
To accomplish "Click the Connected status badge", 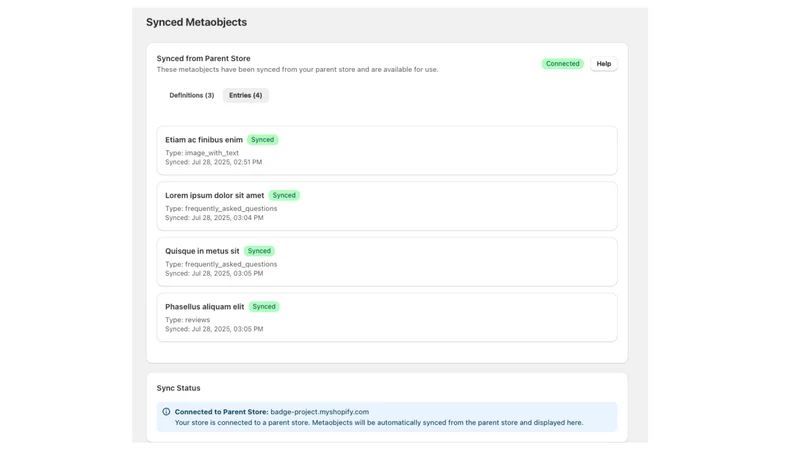I will click(x=562, y=64).
